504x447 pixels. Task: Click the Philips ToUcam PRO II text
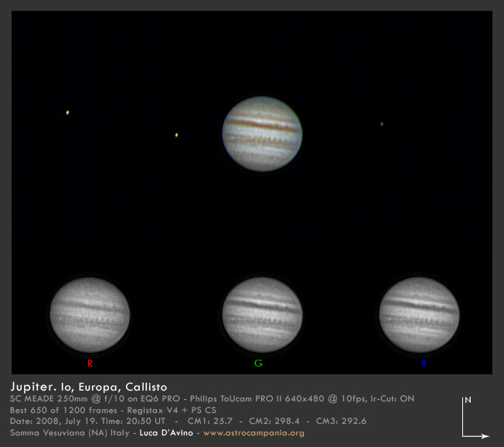point(236,399)
